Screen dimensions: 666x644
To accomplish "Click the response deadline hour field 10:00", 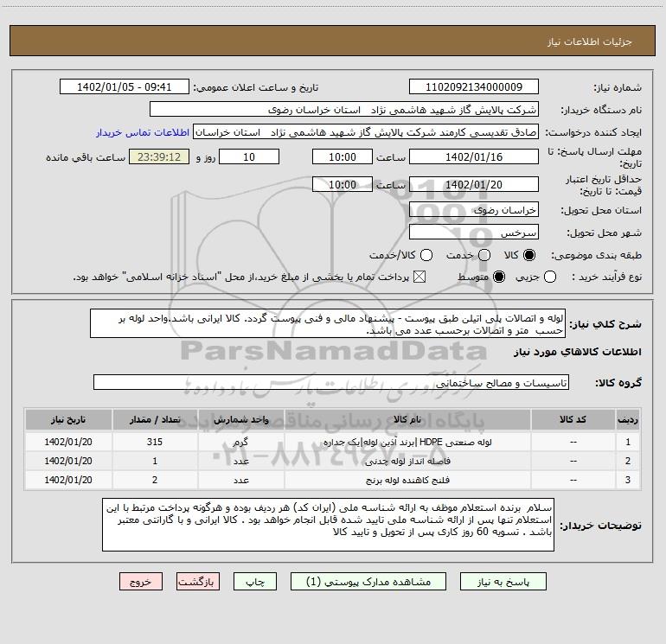I will [343, 156].
